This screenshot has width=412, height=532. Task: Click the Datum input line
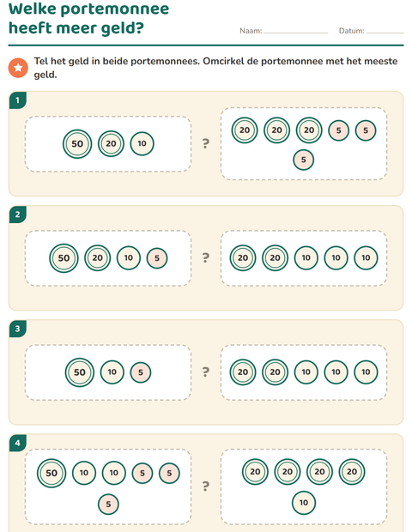385,33
